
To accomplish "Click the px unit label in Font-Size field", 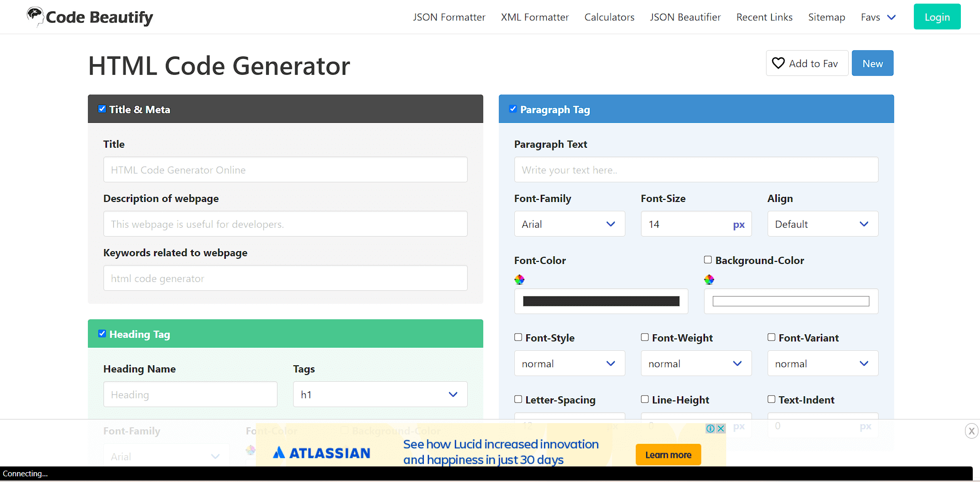I will (x=739, y=224).
